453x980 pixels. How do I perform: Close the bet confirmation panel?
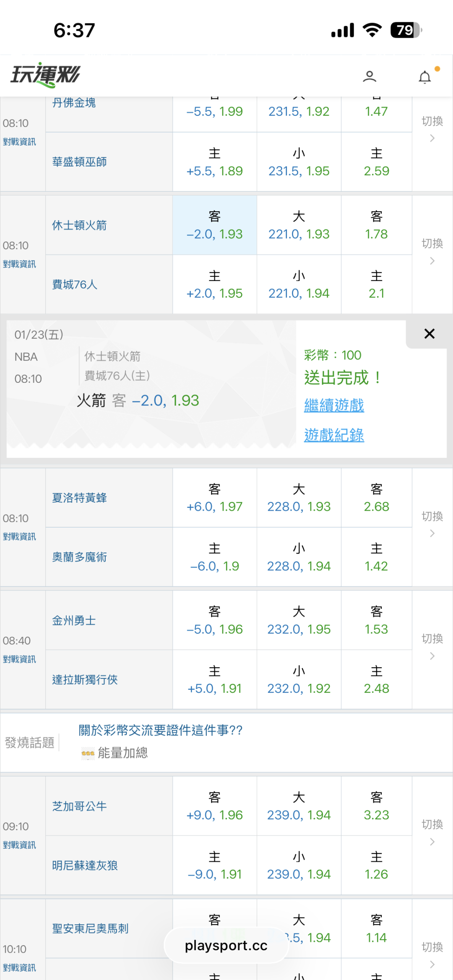click(x=429, y=334)
